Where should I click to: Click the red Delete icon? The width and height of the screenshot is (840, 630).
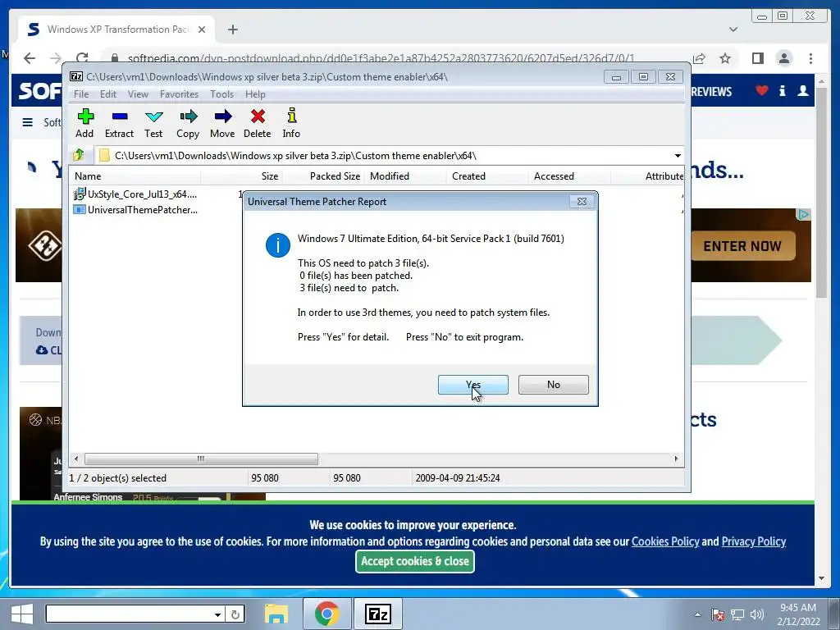tap(257, 123)
